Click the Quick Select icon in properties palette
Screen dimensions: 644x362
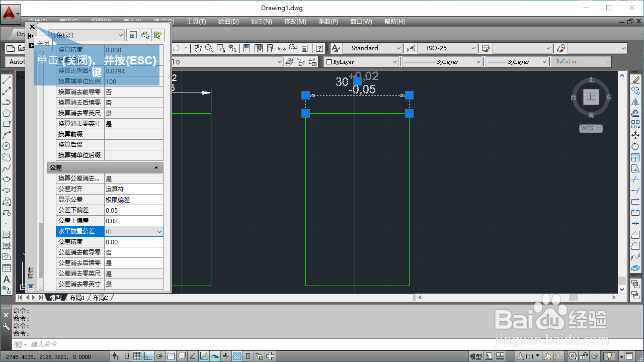[x=158, y=35]
